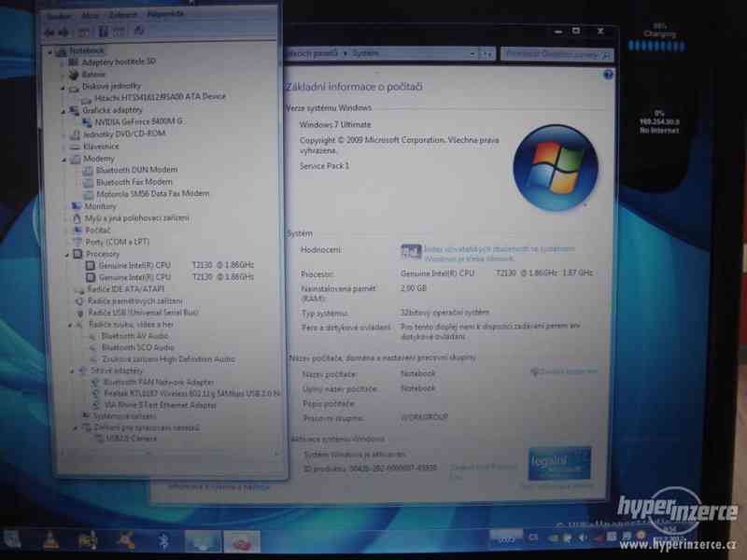The height and width of the screenshot is (560, 747).
Task: Select Bluetooth SCO Audio device
Action: 137,347
